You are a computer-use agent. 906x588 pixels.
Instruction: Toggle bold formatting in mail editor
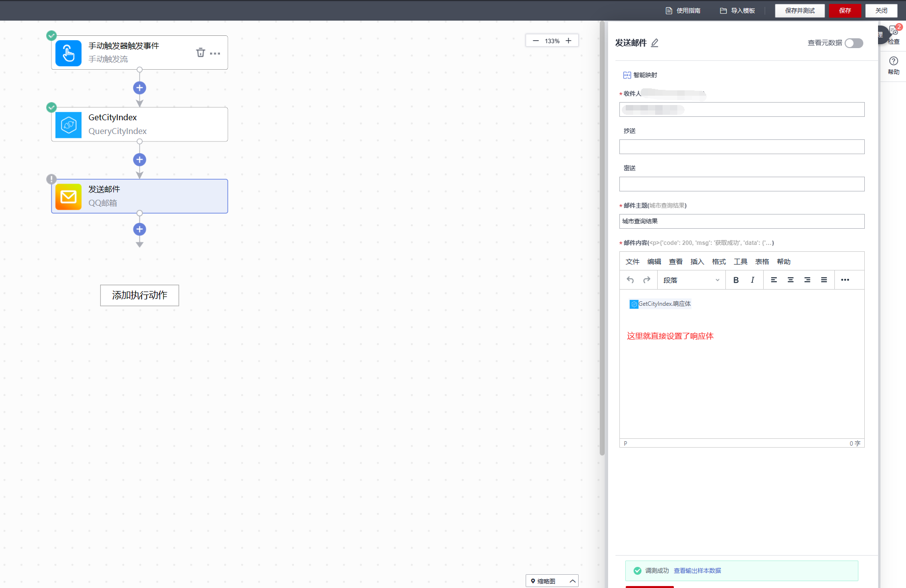pos(736,280)
